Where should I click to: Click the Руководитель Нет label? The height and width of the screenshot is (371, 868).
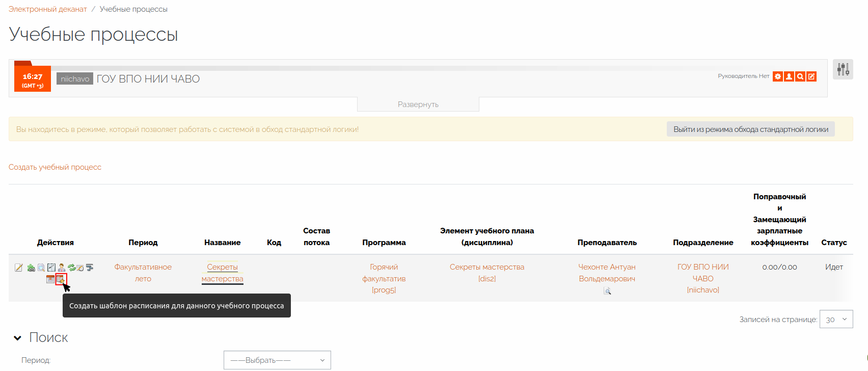744,76
